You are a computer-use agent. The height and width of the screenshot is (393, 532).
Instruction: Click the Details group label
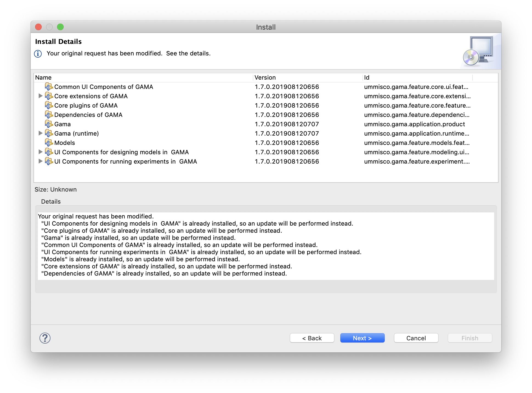click(x=51, y=201)
